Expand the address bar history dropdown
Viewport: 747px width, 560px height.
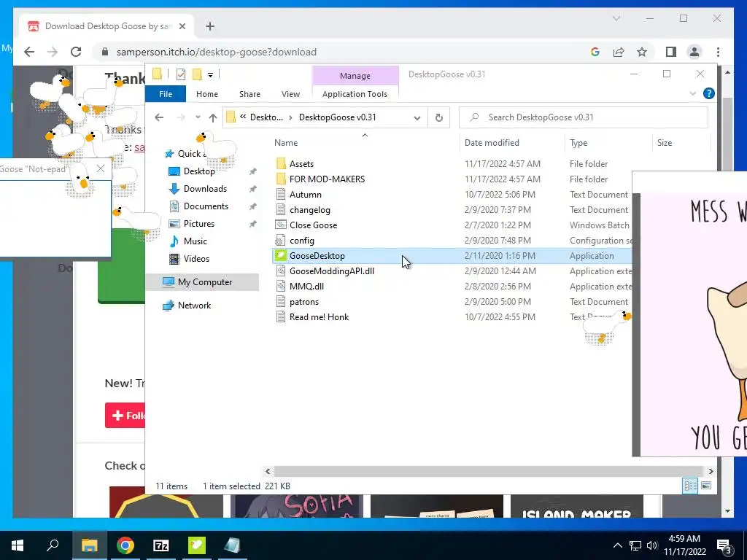tap(417, 117)
